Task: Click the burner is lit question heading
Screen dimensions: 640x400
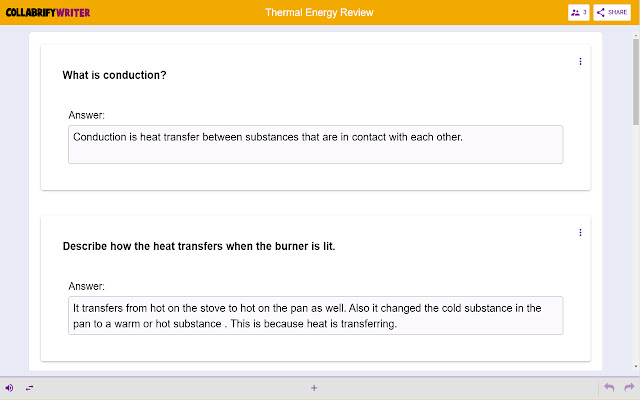Action: (198, 246)
